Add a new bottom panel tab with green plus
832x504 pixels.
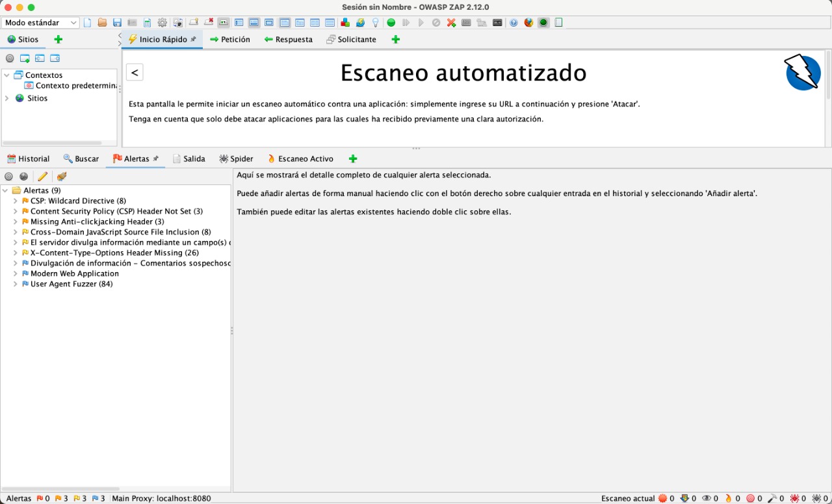[353, 158]
